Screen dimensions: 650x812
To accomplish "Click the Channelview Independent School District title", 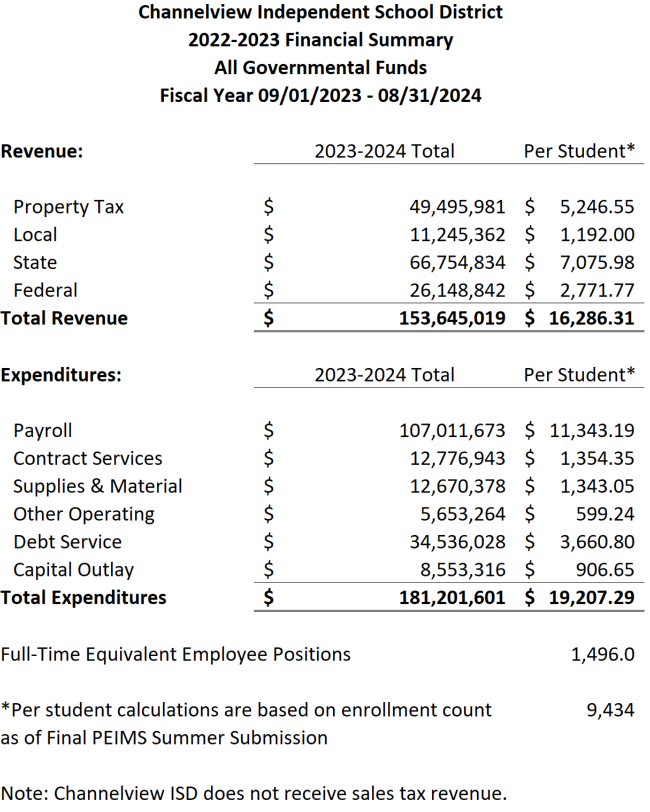I will tap(320, 12).
